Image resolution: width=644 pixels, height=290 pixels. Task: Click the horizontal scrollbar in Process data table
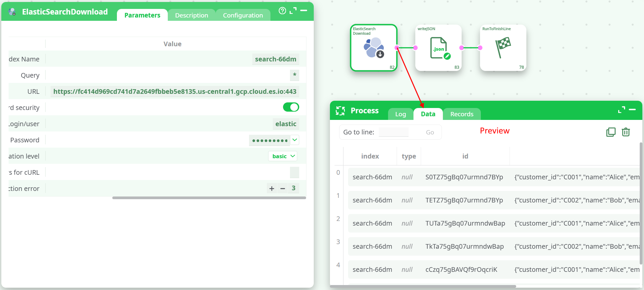click(x=423, y=286)
